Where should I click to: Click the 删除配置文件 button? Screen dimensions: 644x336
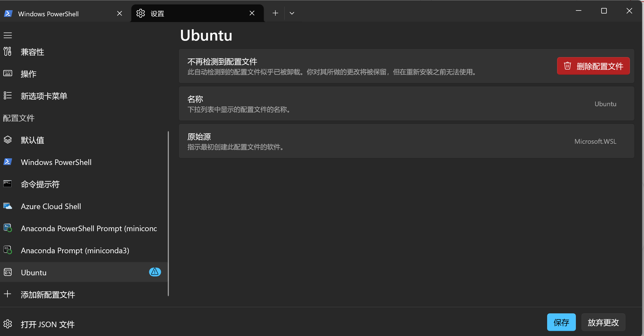(x=593, y=66)
